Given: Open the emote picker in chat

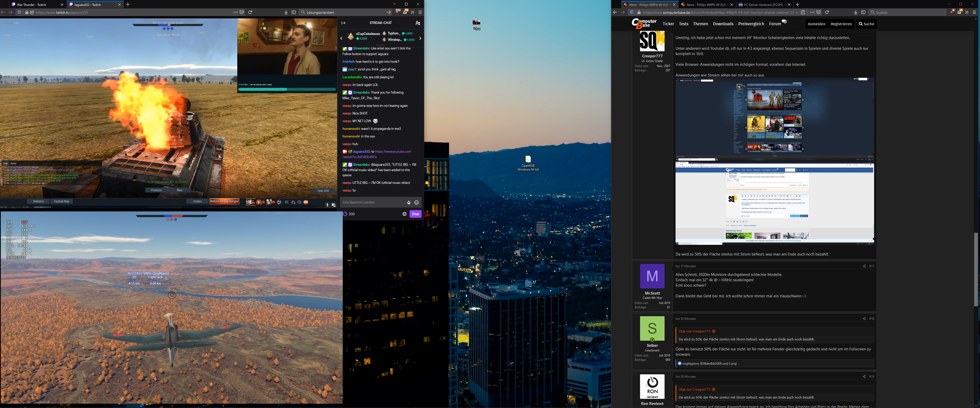Looking at the screenshot, I should click(x=416, y=203).
